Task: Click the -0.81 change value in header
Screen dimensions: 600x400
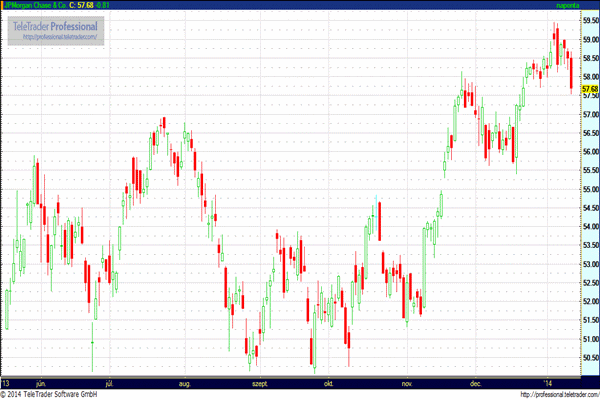Action: pos(102,5)
